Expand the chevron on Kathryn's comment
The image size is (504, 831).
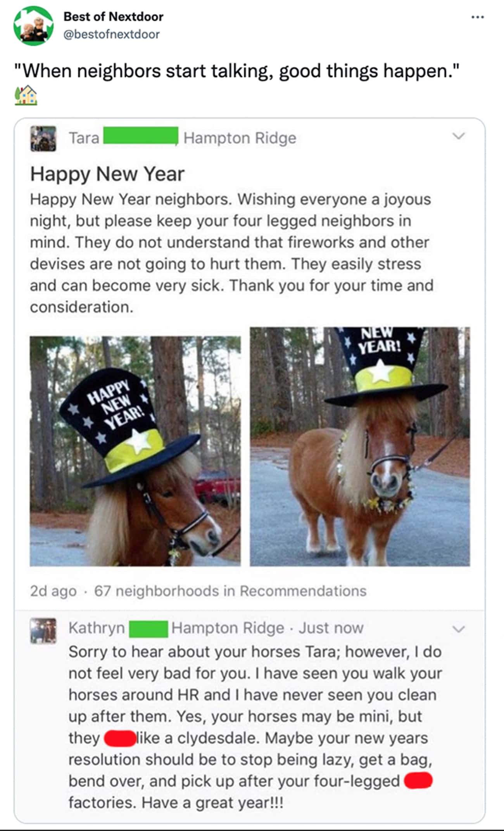coord(459,628)
